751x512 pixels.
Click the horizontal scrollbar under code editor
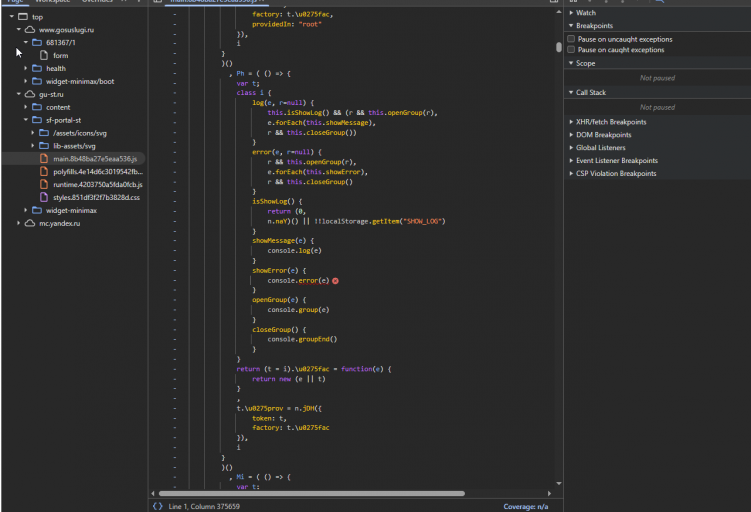pyautogui.click(x=312, y=493)
